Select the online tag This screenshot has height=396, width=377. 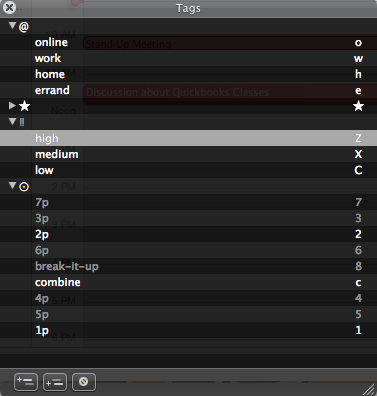pyautogui.click(x=51, y=42)
